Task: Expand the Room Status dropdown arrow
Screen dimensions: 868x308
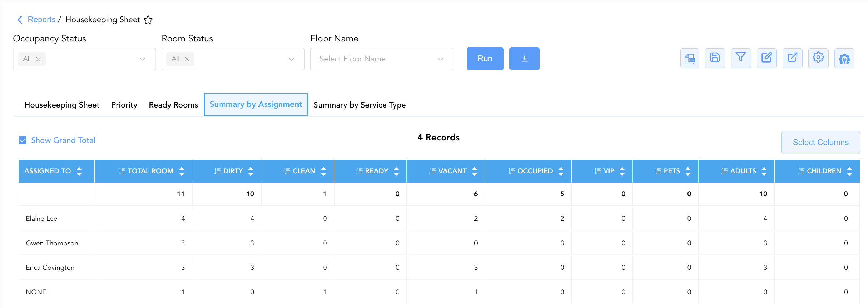Action: point(291,59)
